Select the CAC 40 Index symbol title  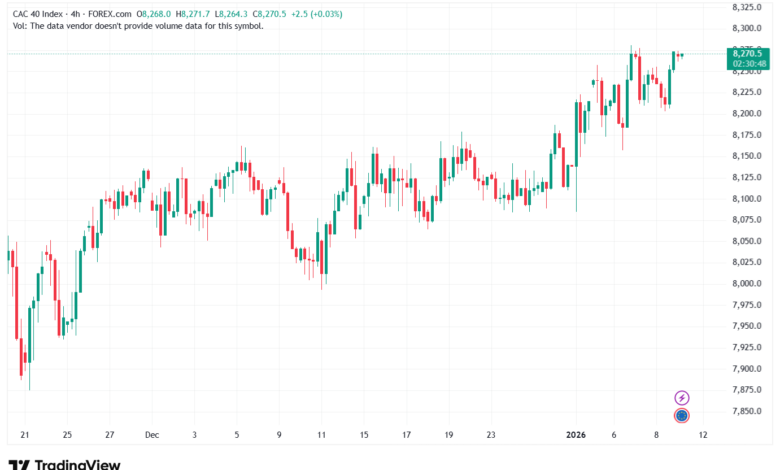click(x=38, y=13)
